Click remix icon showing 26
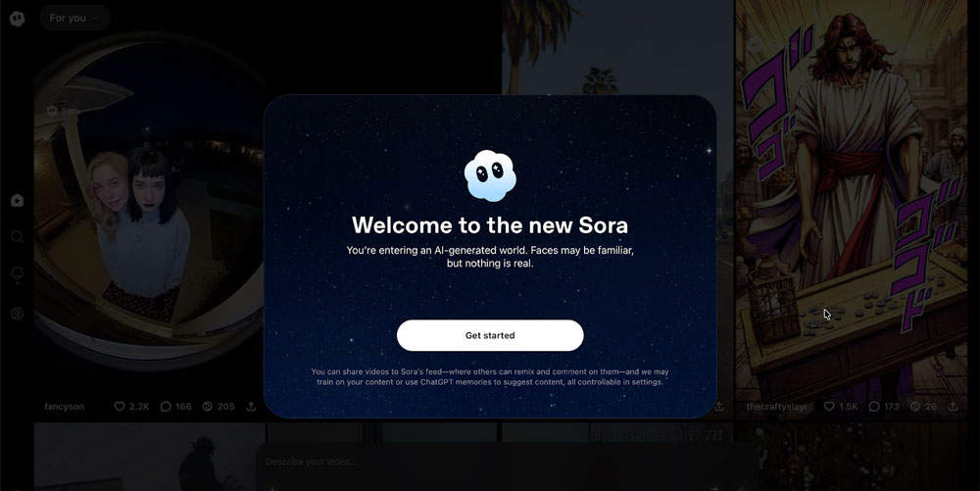Image resolution: width=980 pixels, height=491 pixels. point(915,406)
